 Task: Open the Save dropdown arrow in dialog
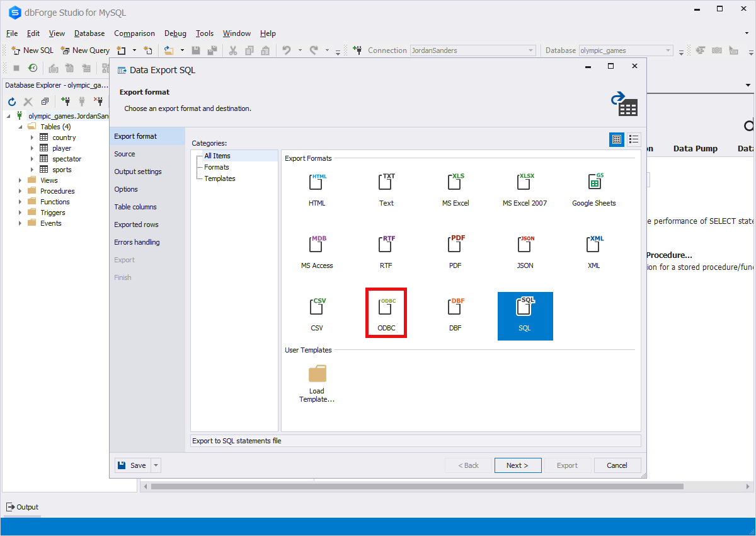coord(156,465)
